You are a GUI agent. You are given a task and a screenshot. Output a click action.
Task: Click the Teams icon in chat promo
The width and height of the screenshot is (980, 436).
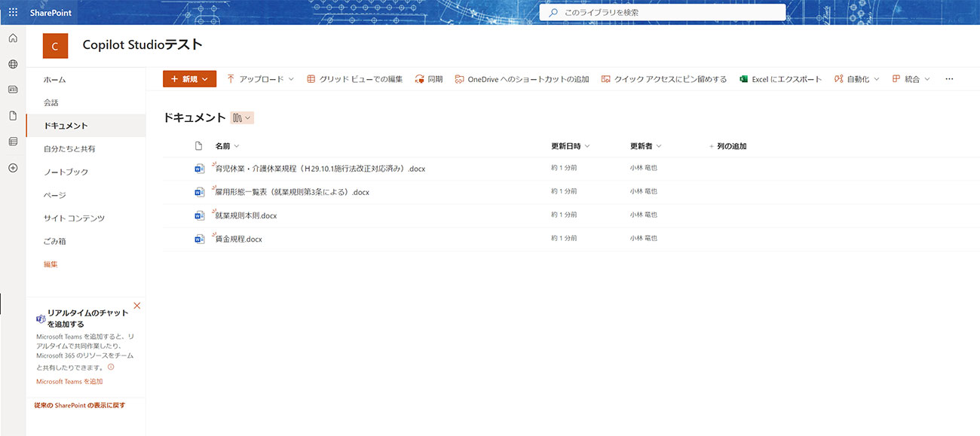pyautogui.click(x=41, y=319)
